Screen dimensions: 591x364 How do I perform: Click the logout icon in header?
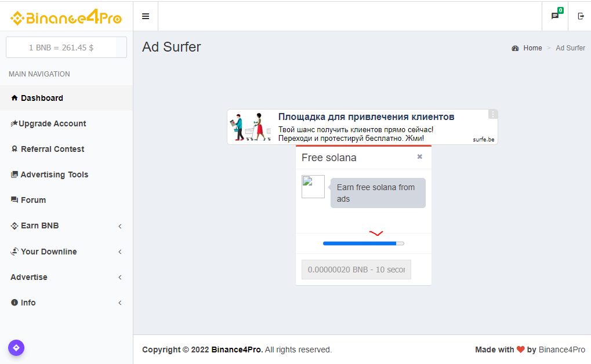(581, 16)
